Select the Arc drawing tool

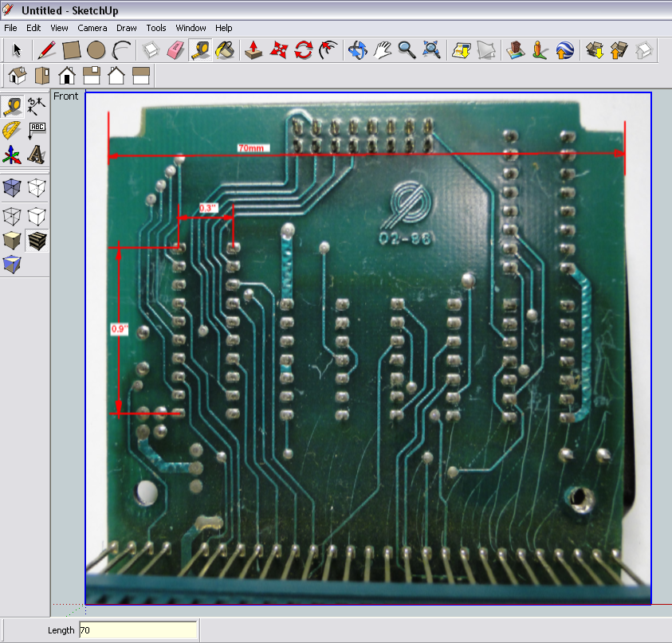(x=121, y=50)
